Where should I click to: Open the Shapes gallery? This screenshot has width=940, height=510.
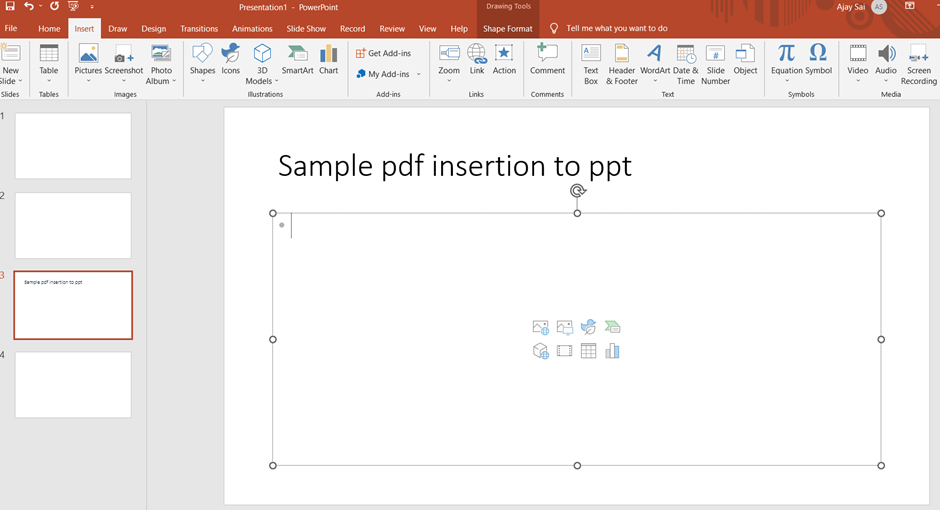[x=202, y=64]
